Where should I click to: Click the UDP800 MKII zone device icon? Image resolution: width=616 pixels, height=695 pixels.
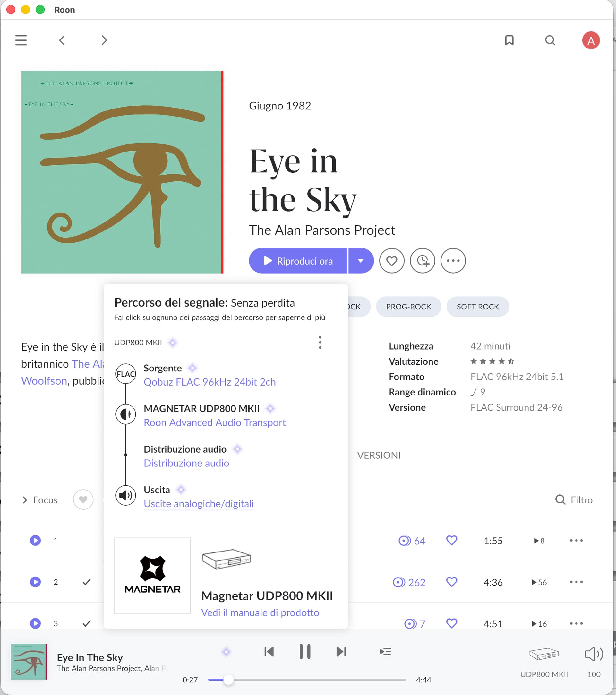point(543,654)
